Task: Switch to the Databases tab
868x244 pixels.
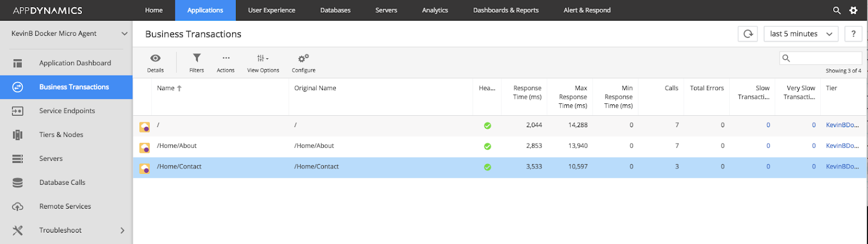Action: tap(335, 10)
